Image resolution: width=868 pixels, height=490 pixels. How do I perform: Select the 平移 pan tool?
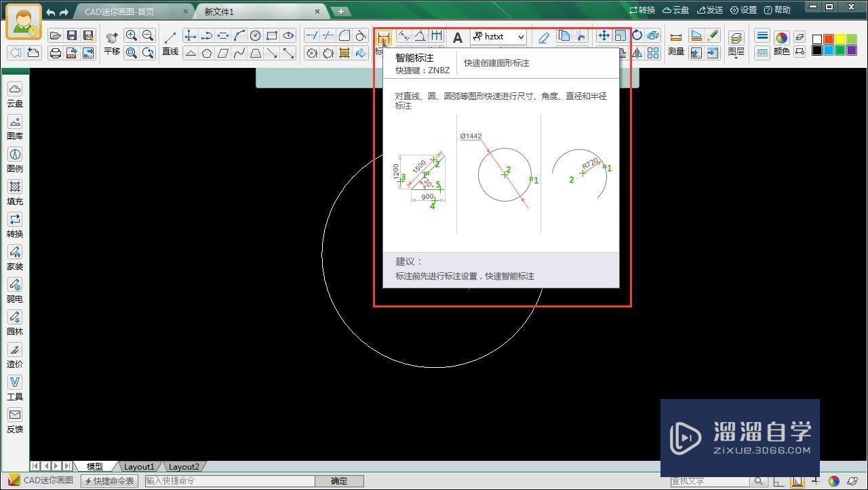tap(112, 44)
